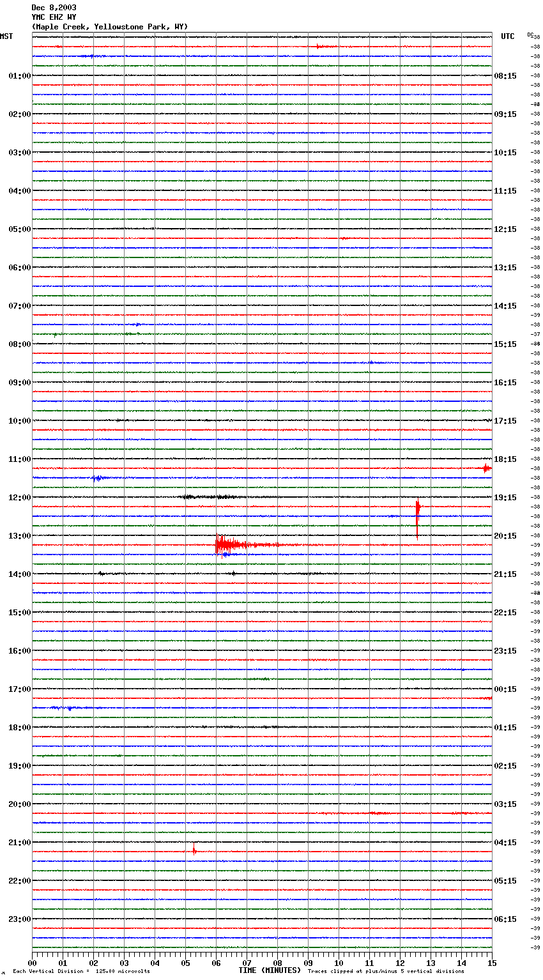Click the MST column header
Image resolution: width=543 pixels, height=980 pixels.
[x=6, y=36]
